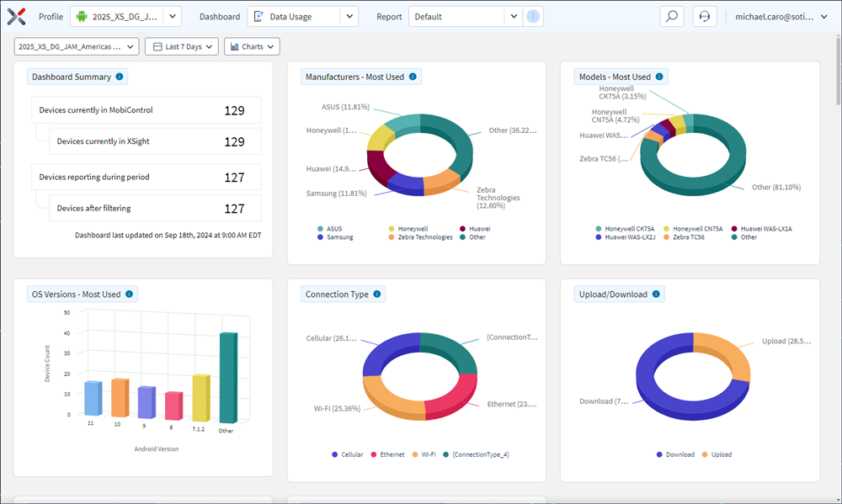Click the Devices currently in XSight row
The image size is (842, 504).
155,141
